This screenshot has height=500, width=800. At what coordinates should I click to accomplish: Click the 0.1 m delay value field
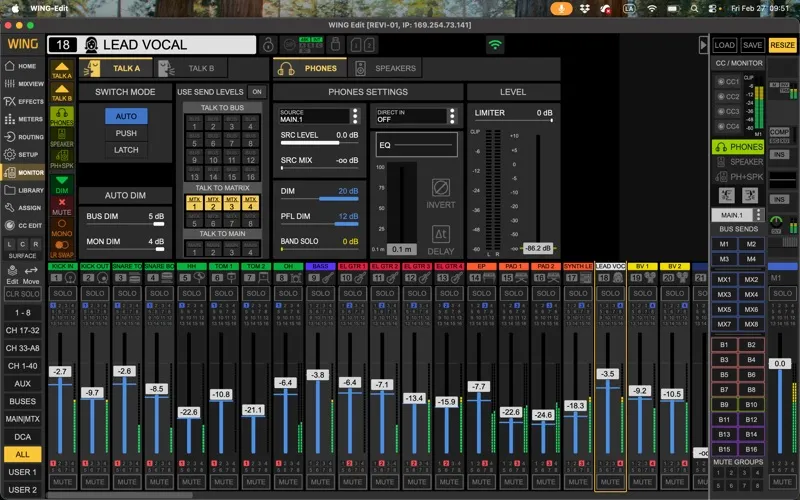(402, 249)
